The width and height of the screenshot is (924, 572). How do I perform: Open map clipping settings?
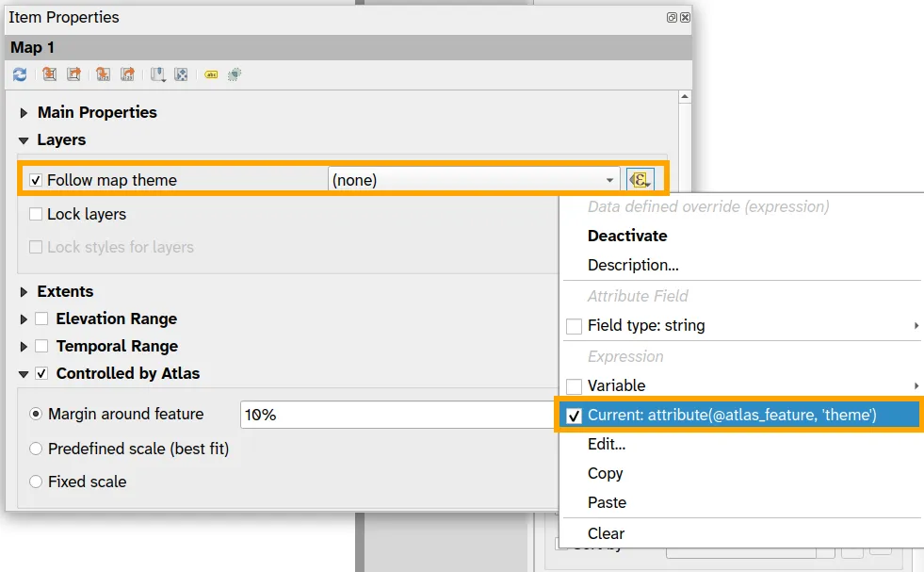click(235, 74)
